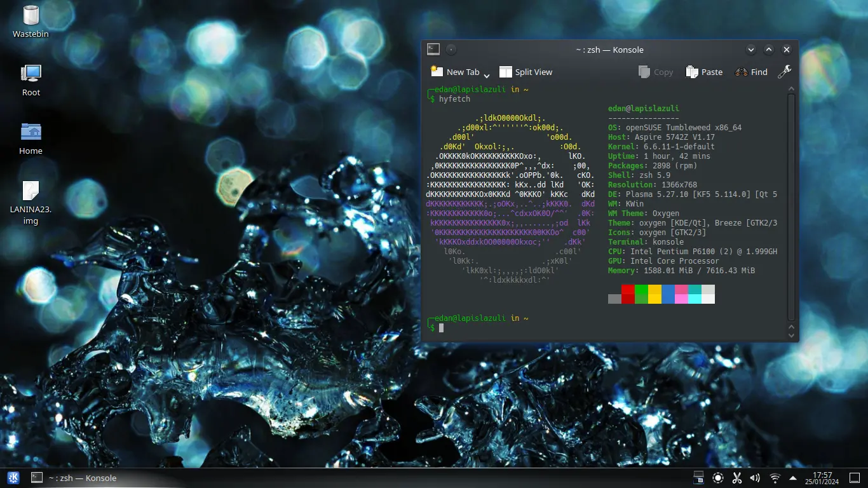The width and height of the screenshot is (868, 488).
Task: Click the Konsole entry in the taskbar
Action: [74, 478]
